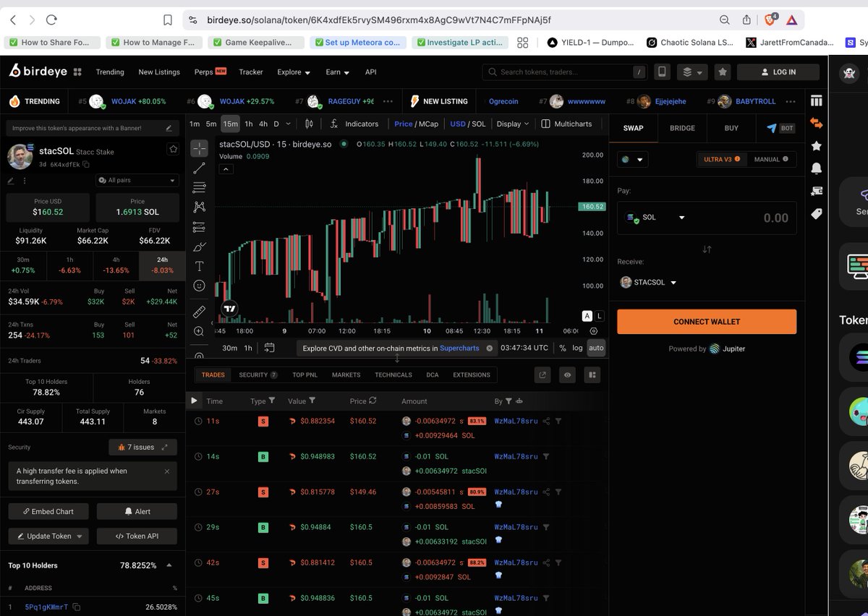Click the LOG IN button
868x616 pixels.
pos(778,72)
